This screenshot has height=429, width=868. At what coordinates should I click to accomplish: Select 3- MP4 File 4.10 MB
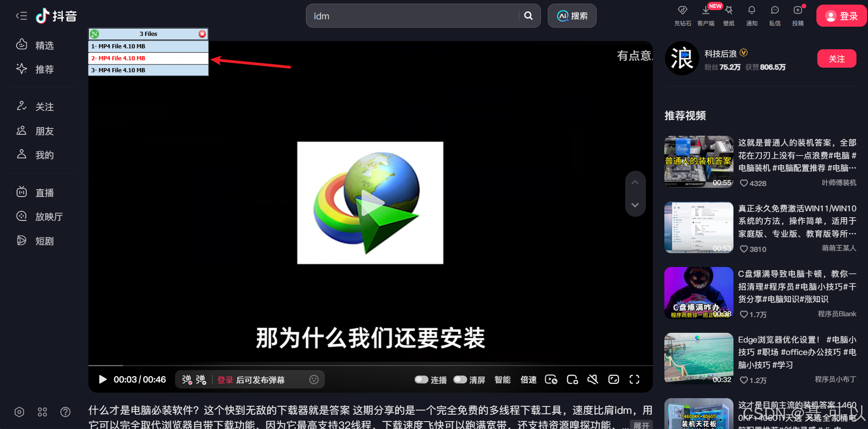(148, 70)
